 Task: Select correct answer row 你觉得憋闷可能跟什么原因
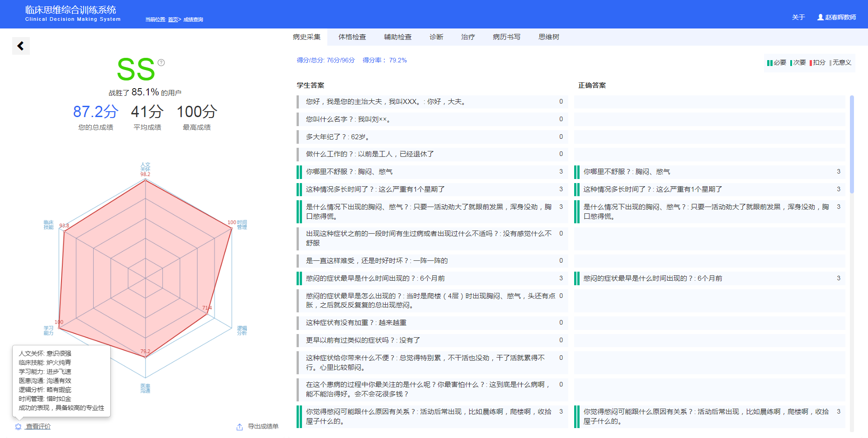tap(710, 416)
